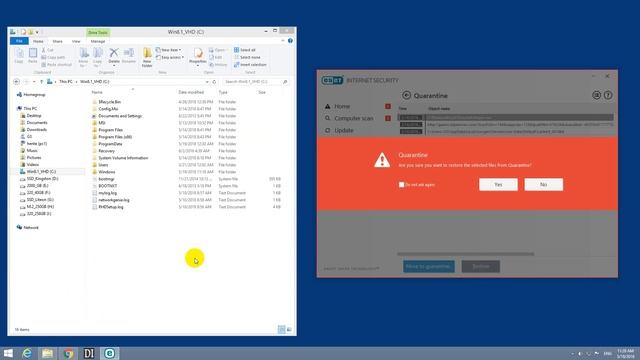Open the recent locations dropdown arrow
This screenshot has width=640, height=360.
[x=34, y=82]
